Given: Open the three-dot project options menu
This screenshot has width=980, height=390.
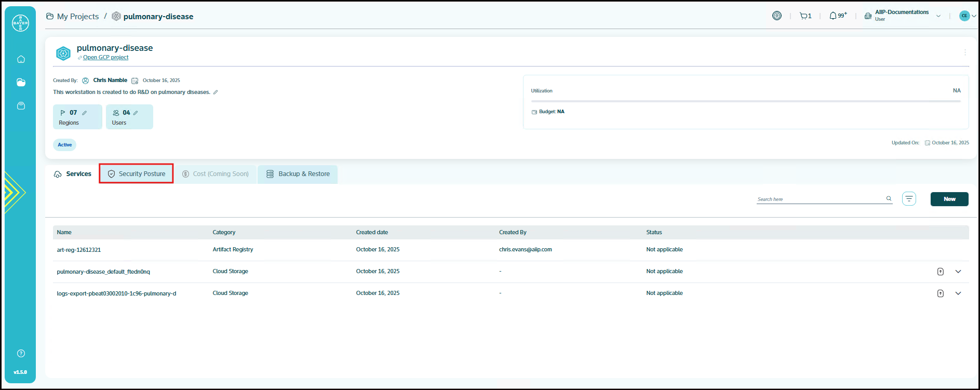Looking at the screenshot, I should tap(965, 52).
